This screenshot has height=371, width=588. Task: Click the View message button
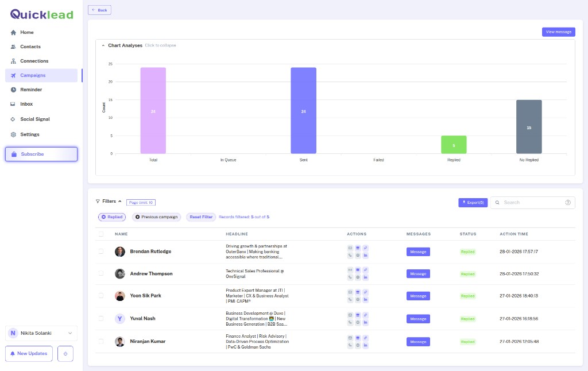click(558, 32)
